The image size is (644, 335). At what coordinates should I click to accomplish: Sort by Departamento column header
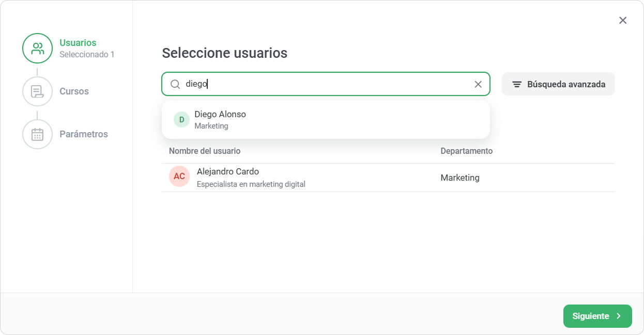(x=467, y=151)
